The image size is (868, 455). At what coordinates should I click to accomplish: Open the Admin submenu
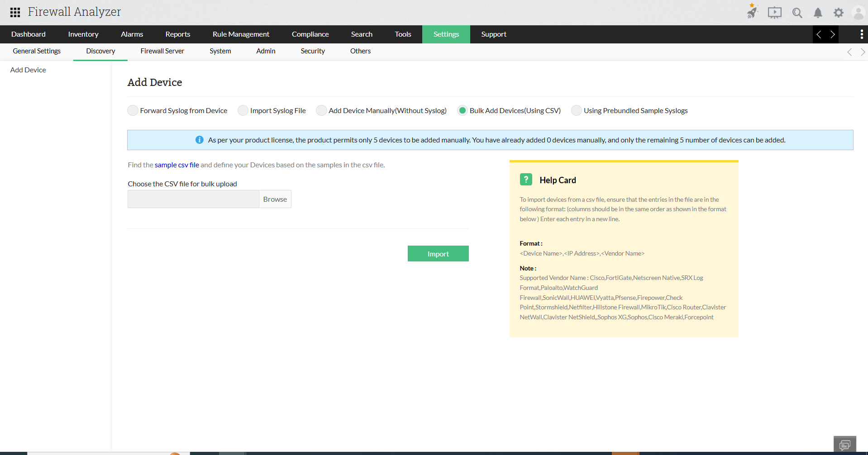tap(266, 51)
